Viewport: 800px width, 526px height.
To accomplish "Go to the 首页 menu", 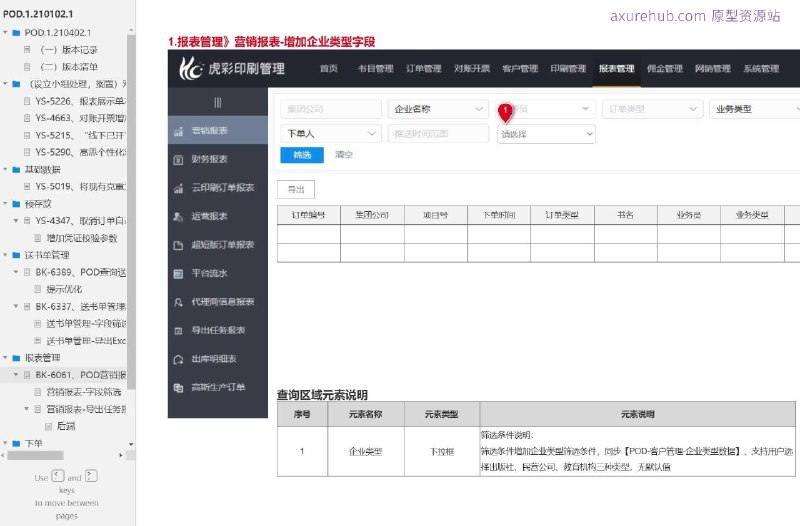I will [x=329, y=68].
